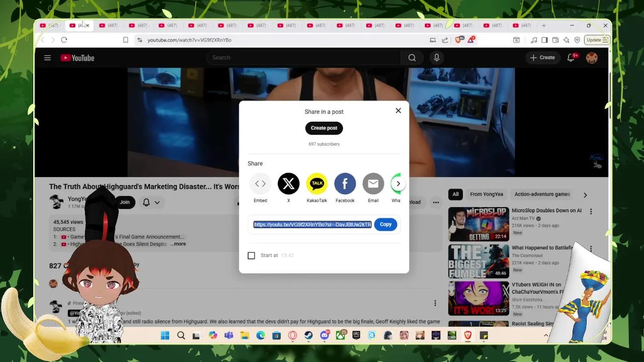Click The Cosmonaut channel name
This screenshot has width=644, height=362.
527,255
